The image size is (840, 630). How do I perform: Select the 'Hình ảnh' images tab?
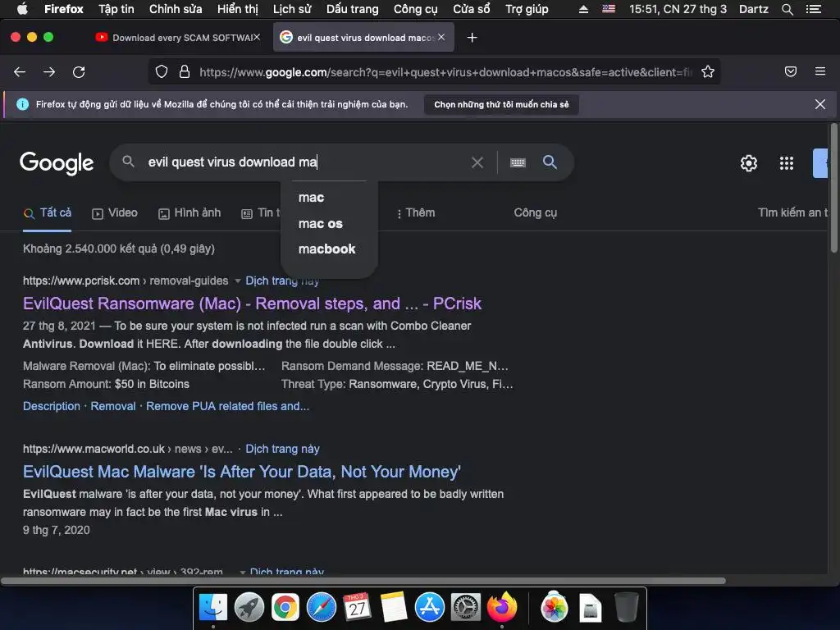pyautogui.click(x=189, y=213)
